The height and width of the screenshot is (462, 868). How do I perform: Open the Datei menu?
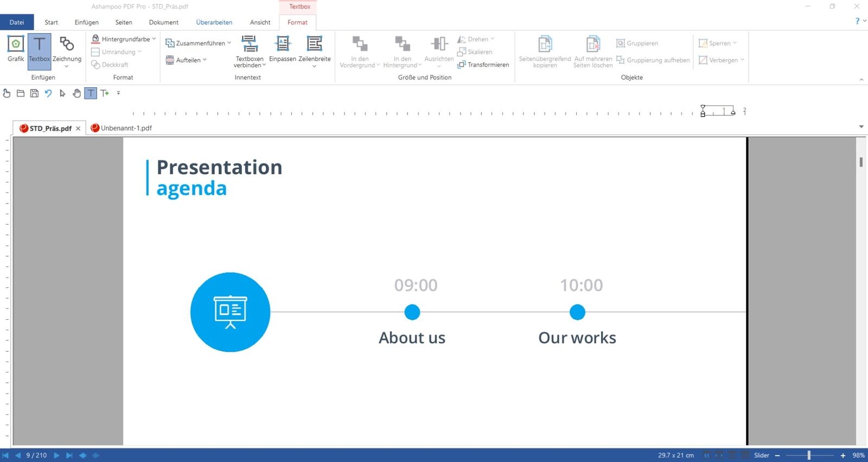point(17,22)
